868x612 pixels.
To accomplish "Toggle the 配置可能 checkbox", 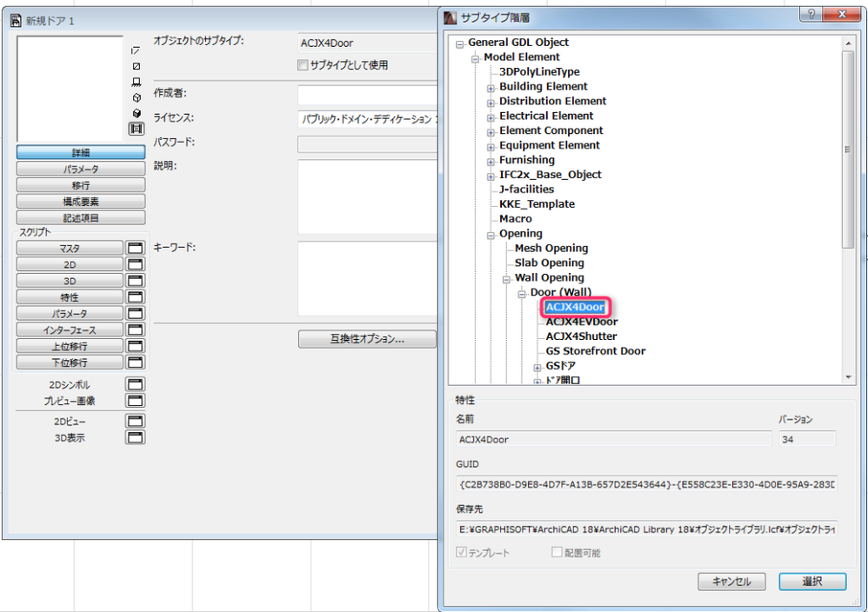I will point(557,552).
